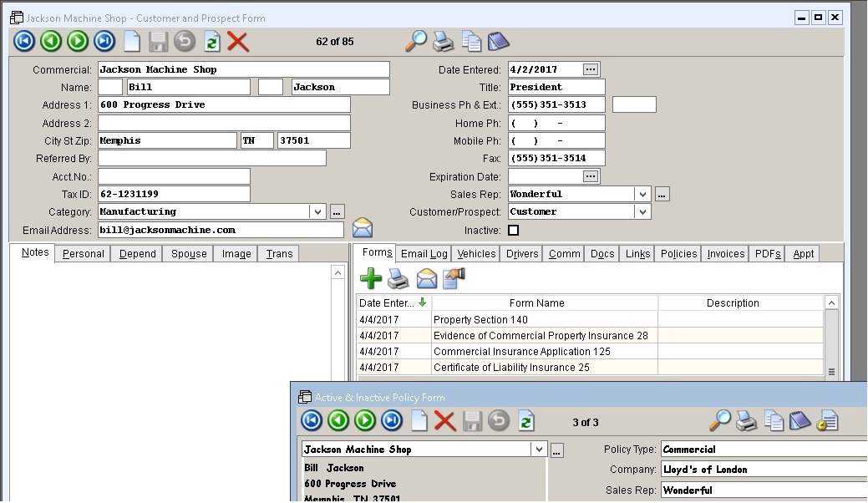
Task: Click the printer icon in main toolbar
Action: tap(443, 41)
